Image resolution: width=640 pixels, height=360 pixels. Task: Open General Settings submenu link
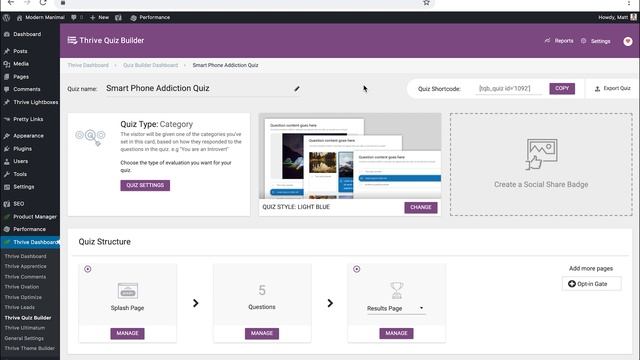tap(24, 338)
